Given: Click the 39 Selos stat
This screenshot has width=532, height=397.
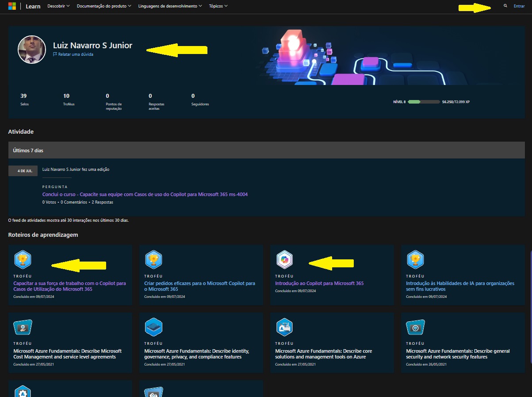Looking at the screenshot, I should tap(24, 99).
